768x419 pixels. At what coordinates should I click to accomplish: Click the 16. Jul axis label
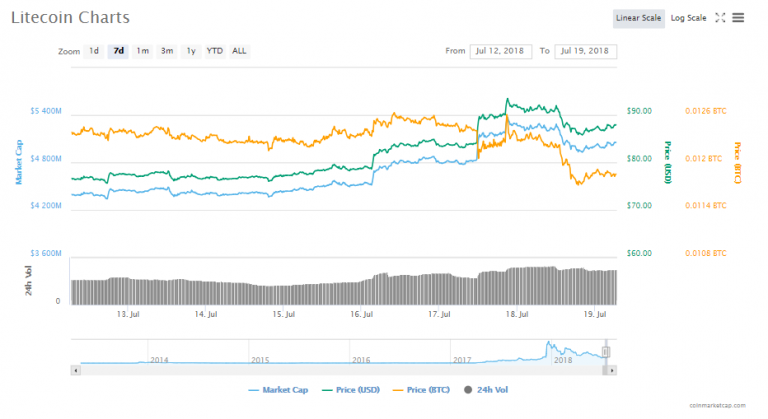361,314
